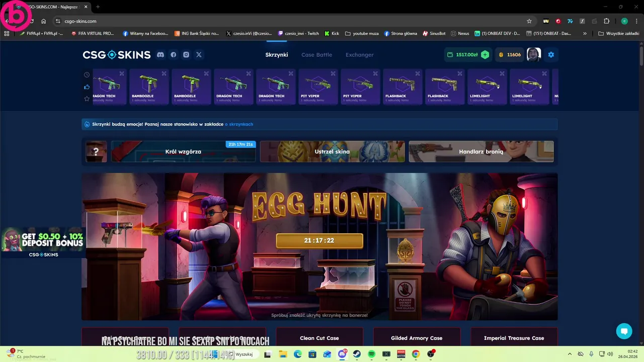Open Steam from the taskbar
The height and width of the screenshot is (362, 644).
(357, 354)
